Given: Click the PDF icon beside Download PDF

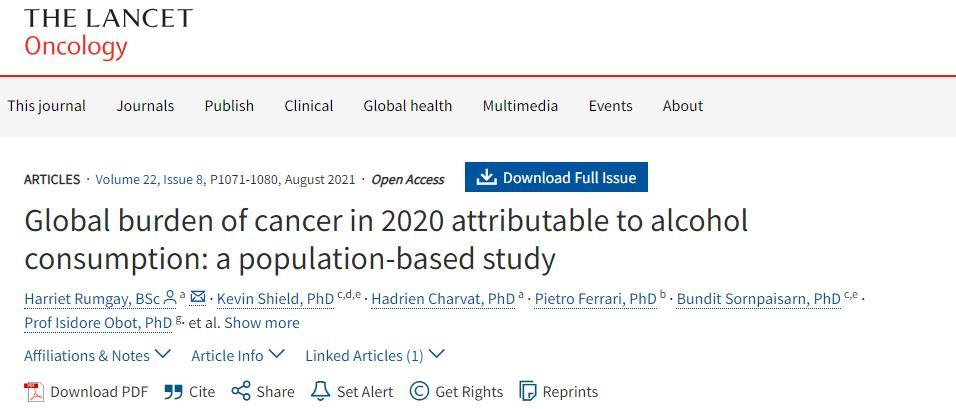Looking at the screenshot, I should pyautogui.click(x=34, y=391).
